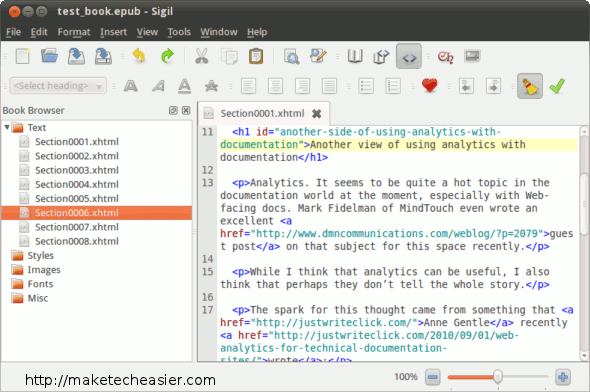Select Section0002.xhtml in Book Browser
Viewport: 590px width, 392px height.
pyautogui.click(x=77, y=156)
